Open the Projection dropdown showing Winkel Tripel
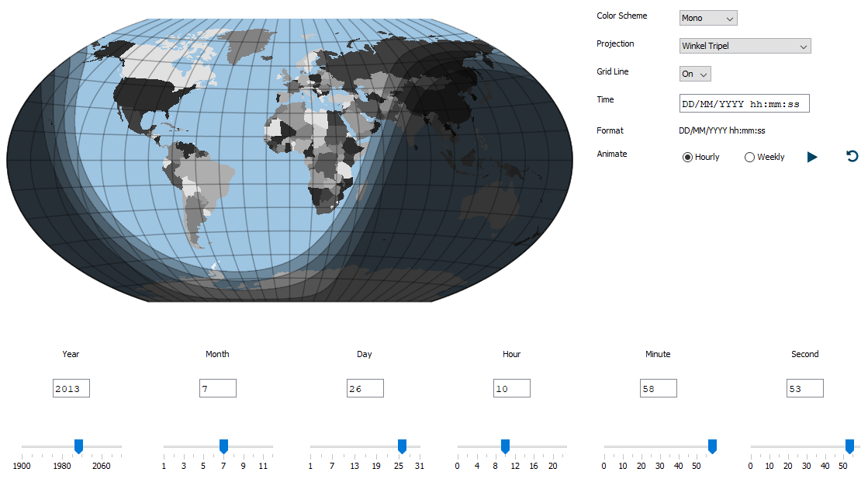Screen dimensions: 868x479 (x=745, y=46)
